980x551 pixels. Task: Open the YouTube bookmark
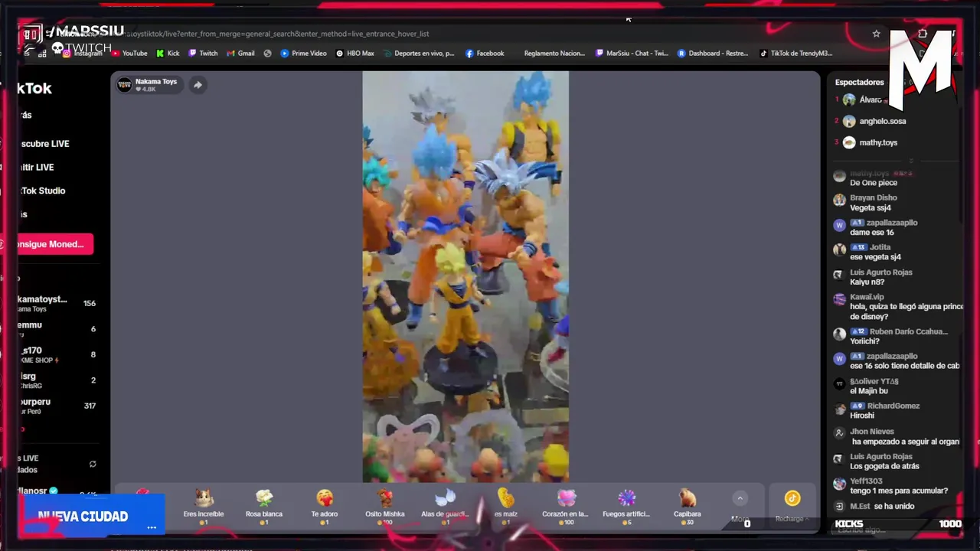(129, 54)
